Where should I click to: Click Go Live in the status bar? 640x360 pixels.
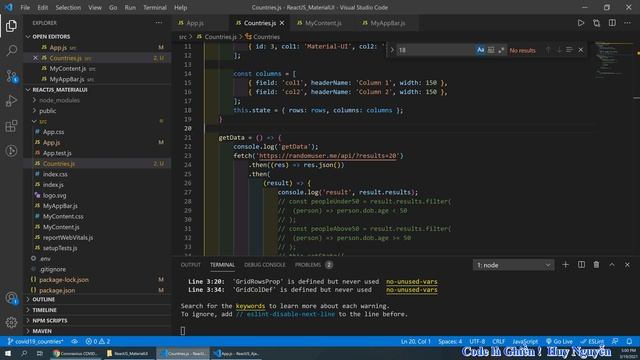coord(559,341)
